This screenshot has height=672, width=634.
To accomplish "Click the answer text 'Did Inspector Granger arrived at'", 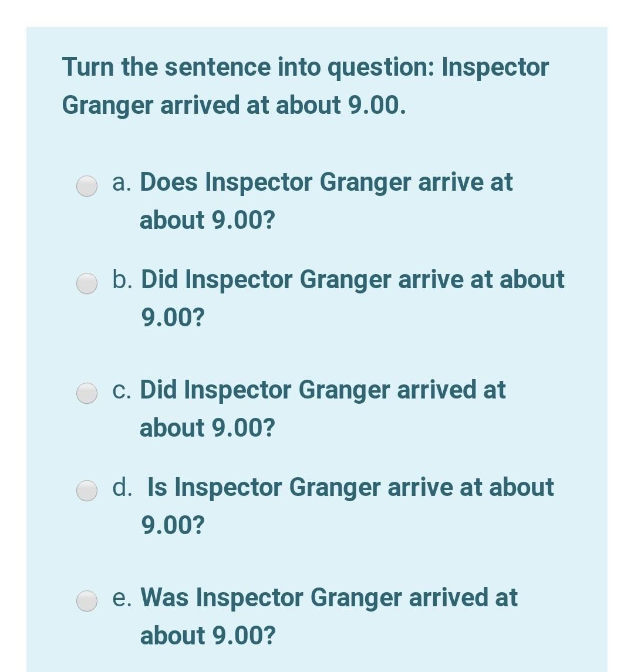I will pyautogui.click(x=322, y=389).
